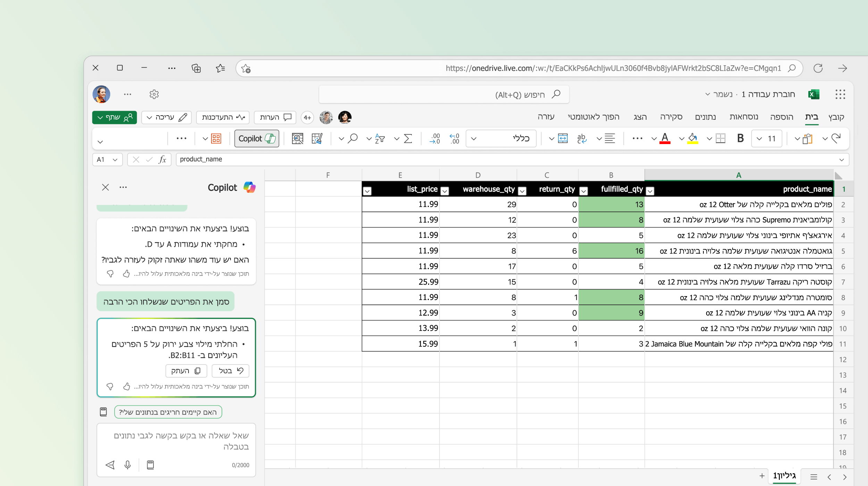Click the הערה Comment button
The height and width of the screenshot is (486, 868).
pyautogui.click(x=275, y=117)
